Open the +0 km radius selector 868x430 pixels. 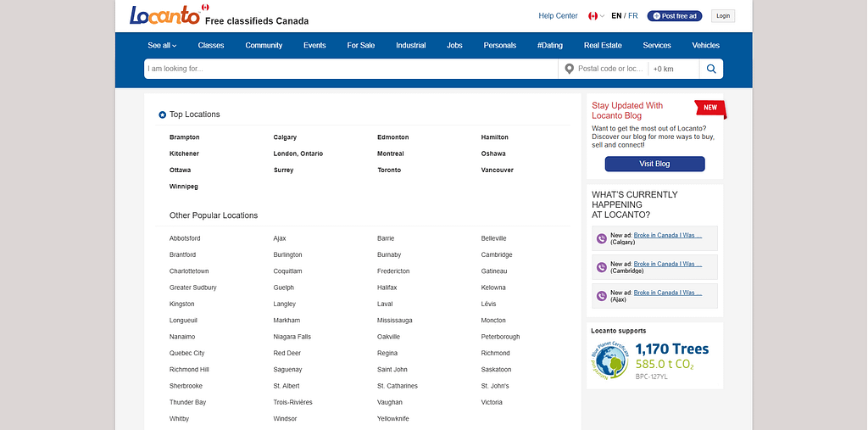[x=674, y=69]
